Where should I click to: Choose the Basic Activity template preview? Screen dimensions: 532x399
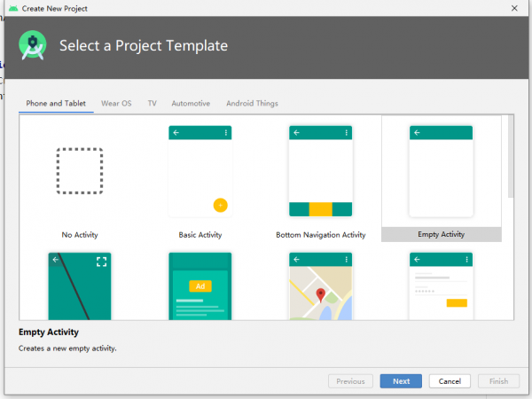[199, 170]
